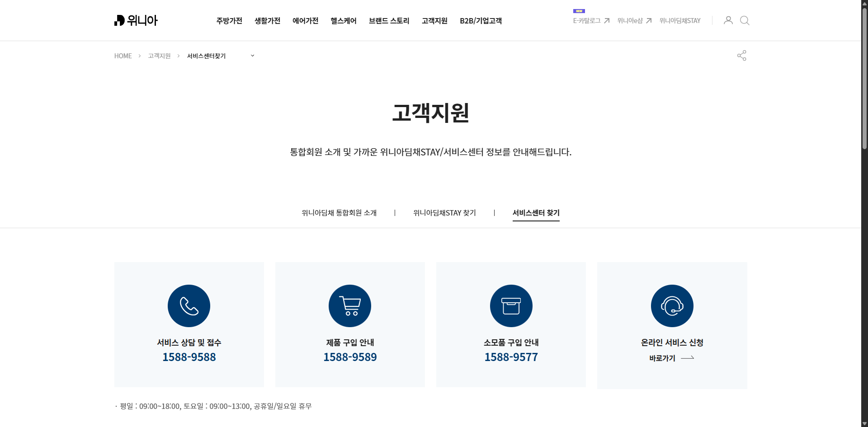Viewport: 868px width, 427px height.
Task: Open the search icon
Action: tap(745, 20)
